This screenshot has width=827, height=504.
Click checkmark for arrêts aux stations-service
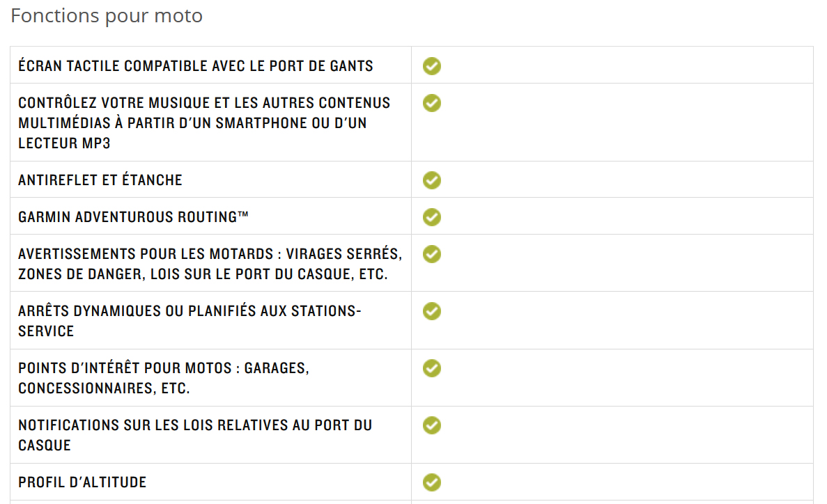(x=431, y=311)
